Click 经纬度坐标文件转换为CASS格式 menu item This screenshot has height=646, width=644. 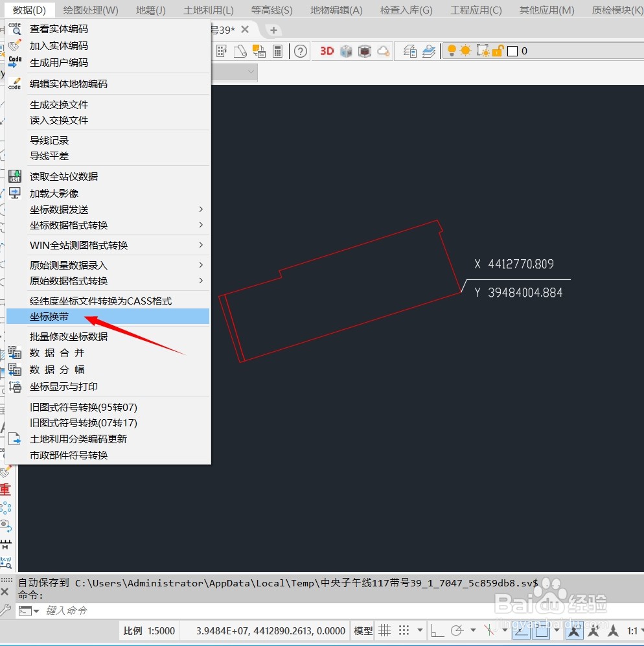tap(100, 300)
